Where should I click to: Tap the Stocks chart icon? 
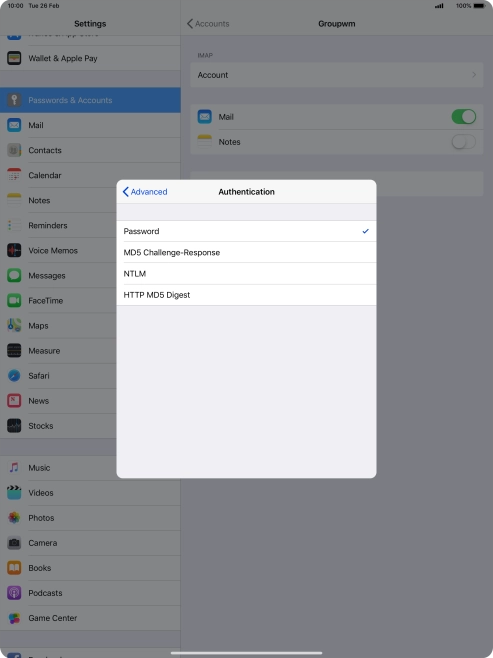click(14, 426)
